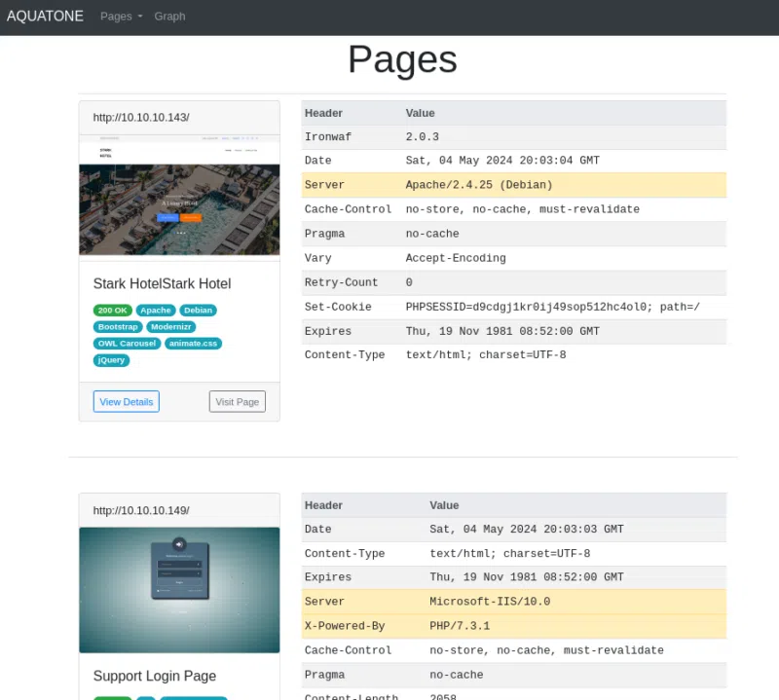Image resolution: width=779 pixels, height=700 pixels.
Task: Open the Stark Hotel screenshot thumbnail
Action: pos(179,196)
